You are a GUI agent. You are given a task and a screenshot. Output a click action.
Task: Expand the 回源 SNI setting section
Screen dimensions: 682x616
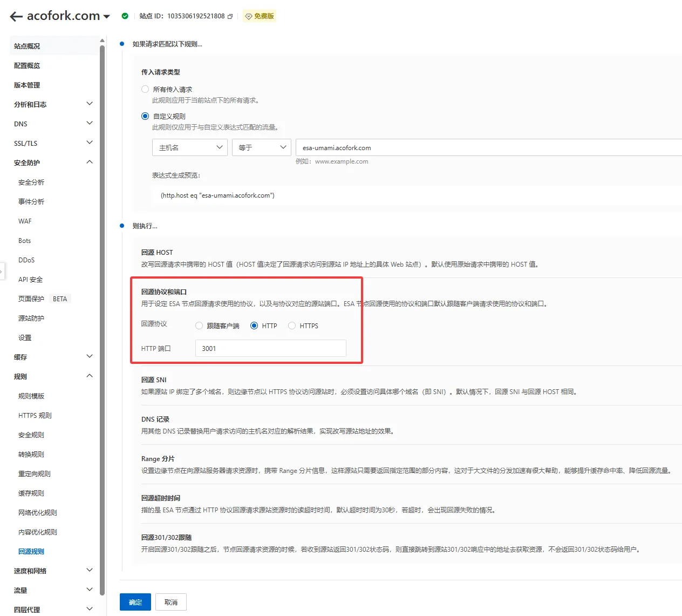pyautogui.click(x=154, y=380)
